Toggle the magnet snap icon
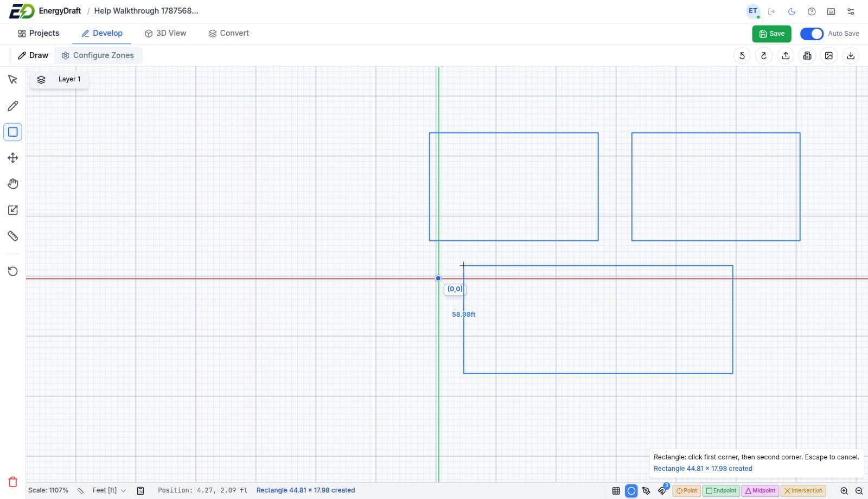The height and width of the screenshot is (499, 868). (x=662, y=491)
